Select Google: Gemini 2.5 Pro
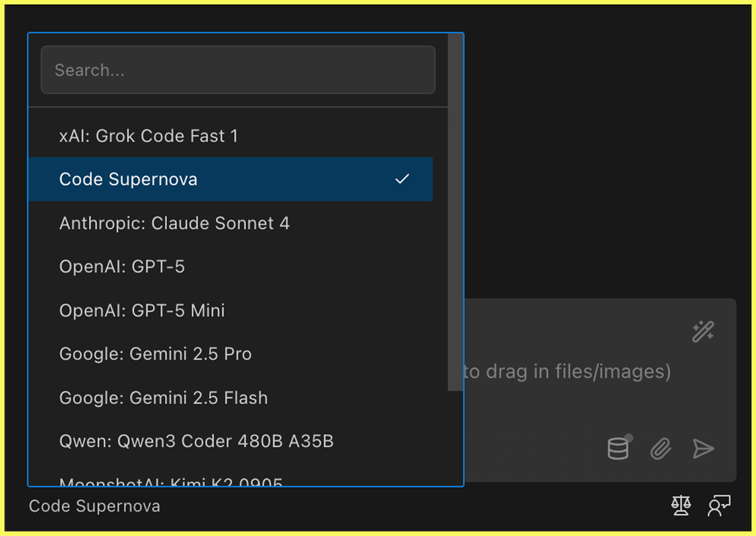756x536 pixels. 155,353
